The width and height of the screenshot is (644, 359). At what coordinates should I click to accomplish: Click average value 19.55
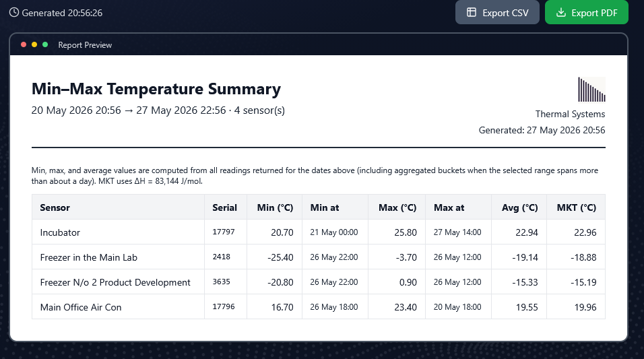coord(527,307)
